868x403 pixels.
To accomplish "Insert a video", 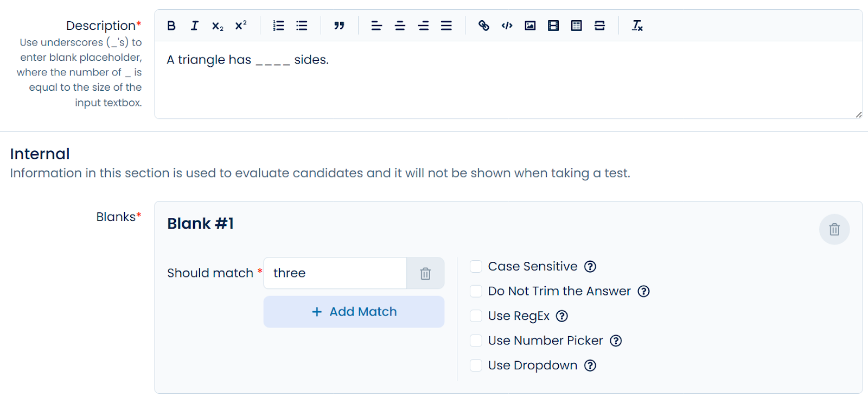I will [x=553, y=26].
